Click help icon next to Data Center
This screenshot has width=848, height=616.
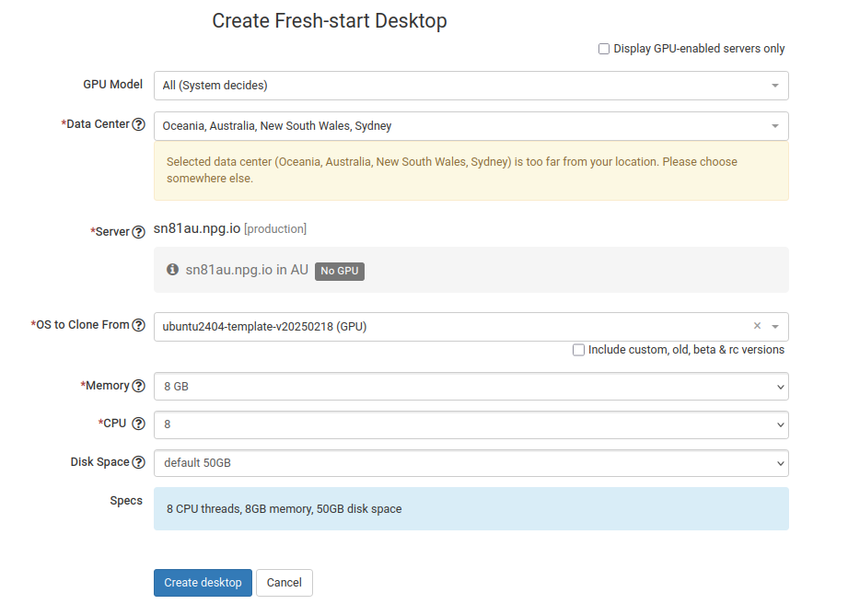pyautogui.click(x=139, y=125)
